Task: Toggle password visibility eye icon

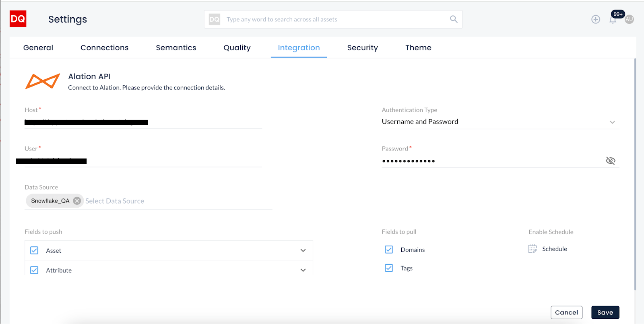Action: click(611, 161)
